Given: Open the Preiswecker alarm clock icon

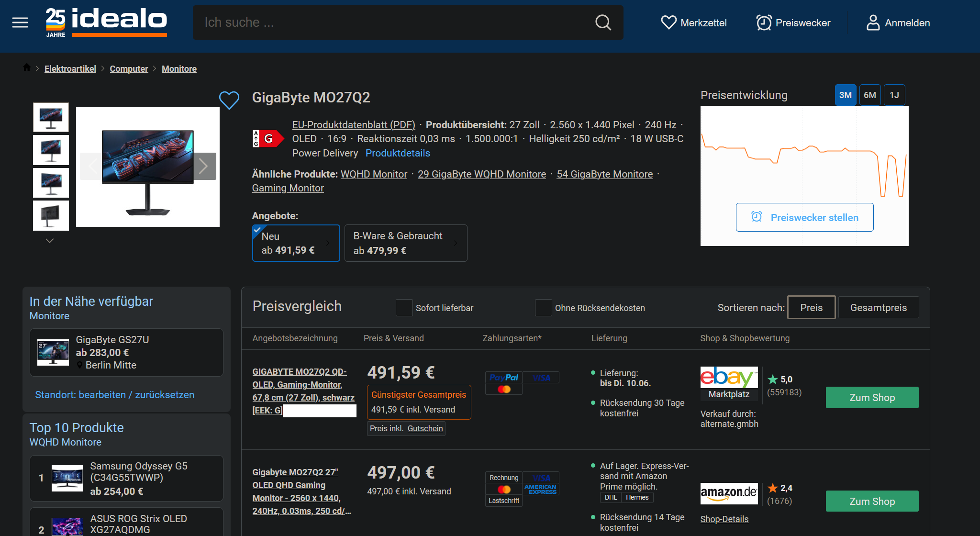Looking at the screenshot, I should point(764,22).
